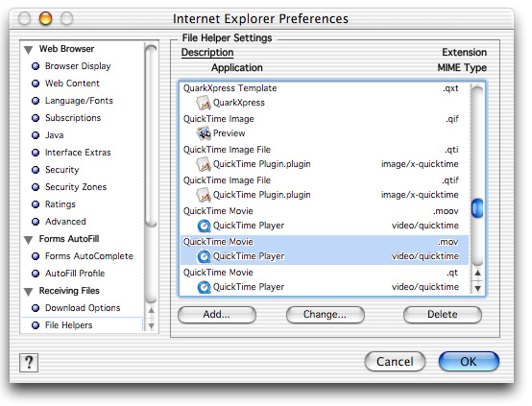
Task: Click the QuickTime Plugin icon for the .qtif row
Action: 204,195
